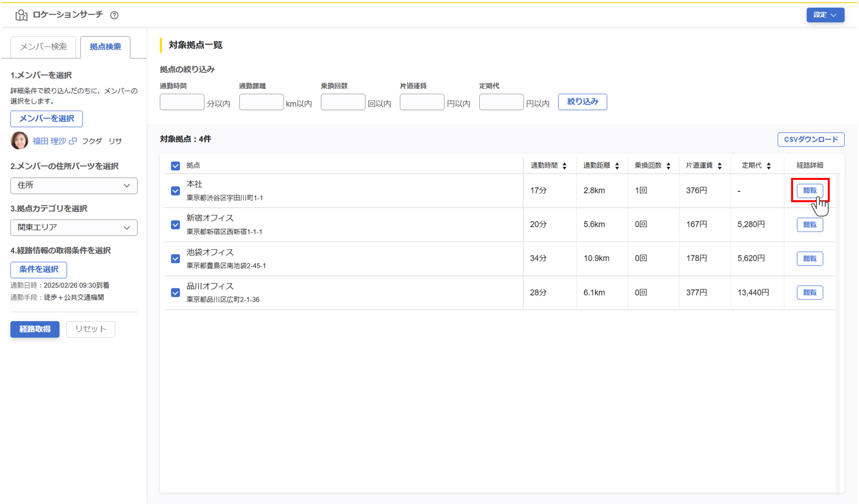This screenshot has height=504, width=859.
Task: Click the 10.9km distance cell
Action: (x=596, y=258)
